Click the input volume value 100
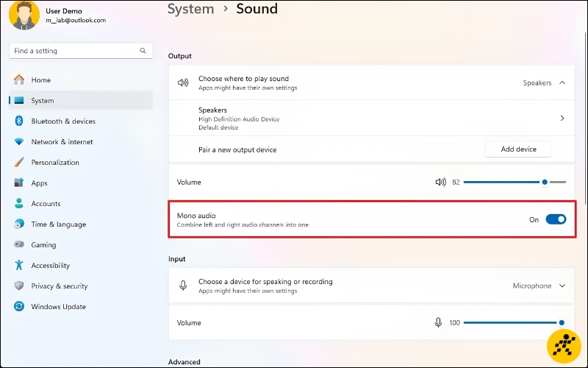Screen dimensions: 588x368 tap(454, 322)
